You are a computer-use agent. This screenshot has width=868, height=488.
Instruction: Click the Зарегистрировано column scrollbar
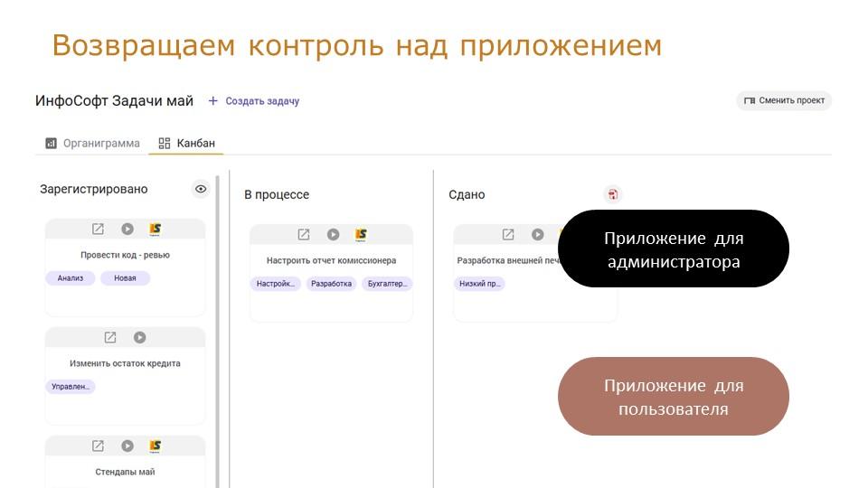(x=218, y=332)
